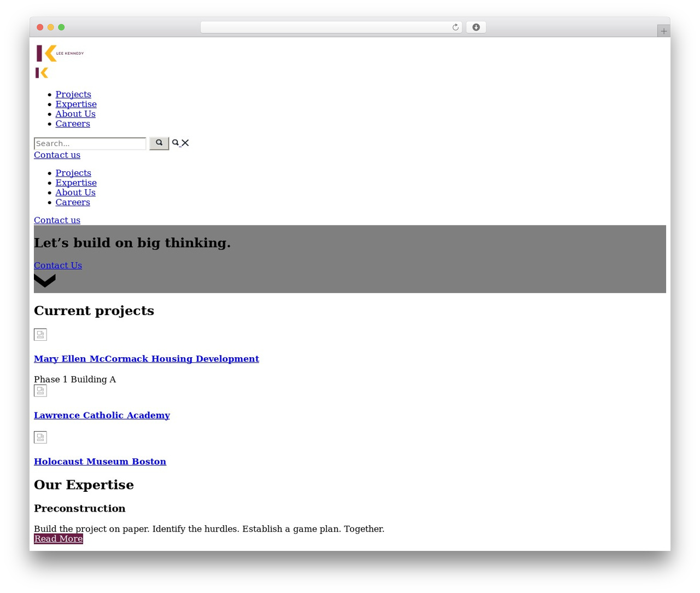This screenshot has height=593, width=700.
Task: Click the large Lee Kennedy logo
Action: coord(60,53)
